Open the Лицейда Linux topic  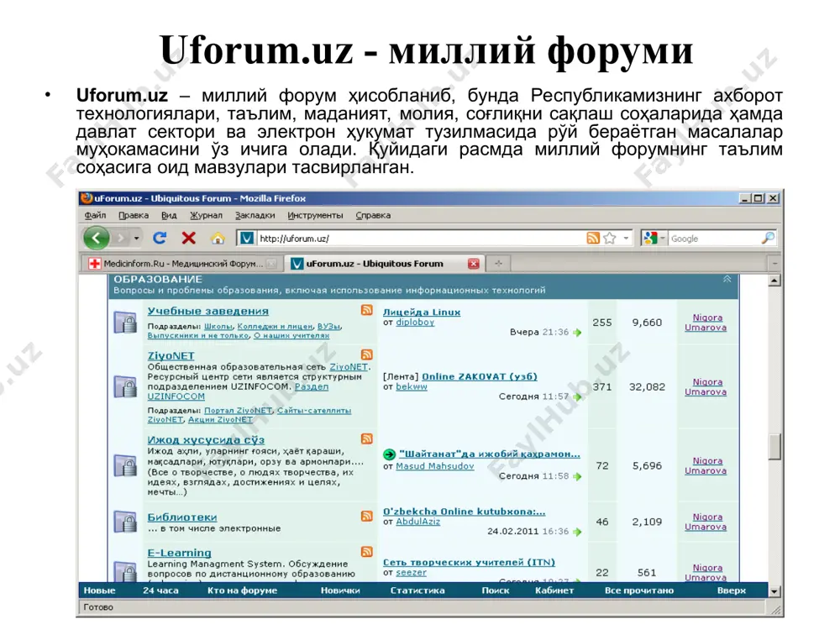pyautogui.click(x=422, y=312)
